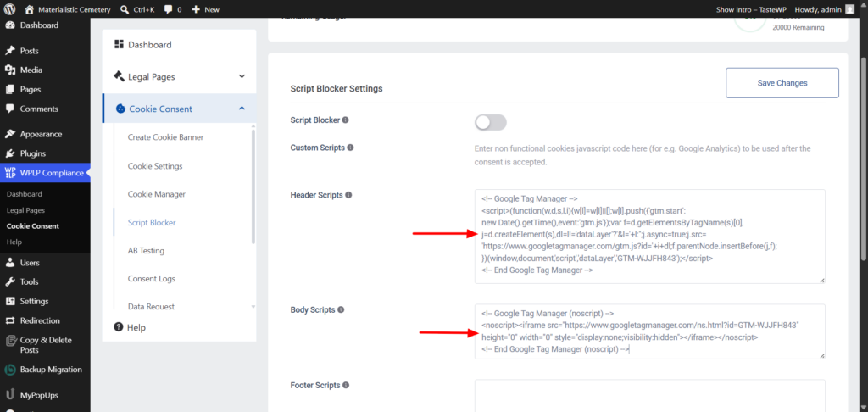This screenshot has height=412, width=868.
Task: Open WP sidebar Dashboard sublink under WPLP
Action: 25,194
